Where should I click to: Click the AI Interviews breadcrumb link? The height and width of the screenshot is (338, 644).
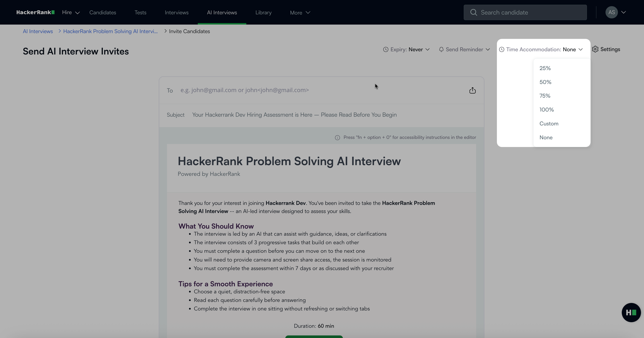point(38,31)
